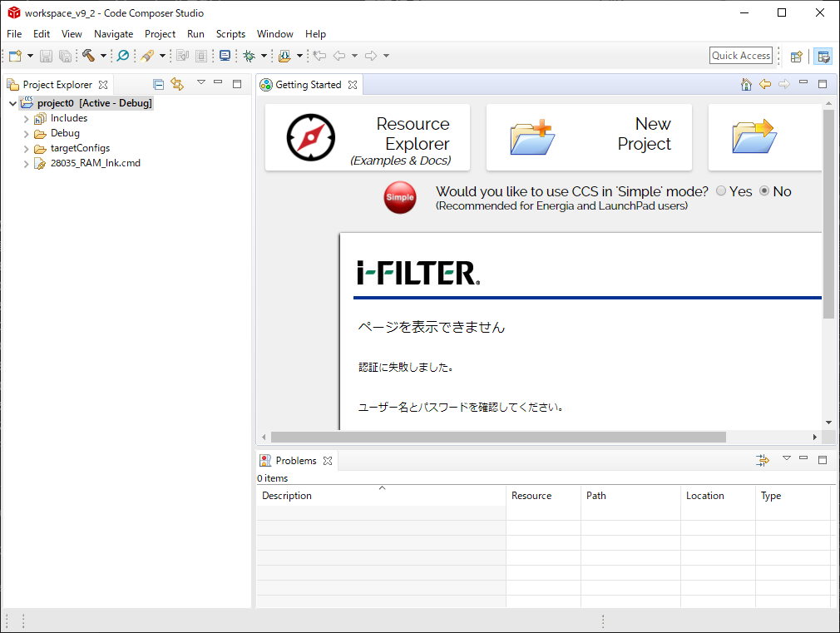
Task: Click the Quick Access search field
Action: coord(740,56)
